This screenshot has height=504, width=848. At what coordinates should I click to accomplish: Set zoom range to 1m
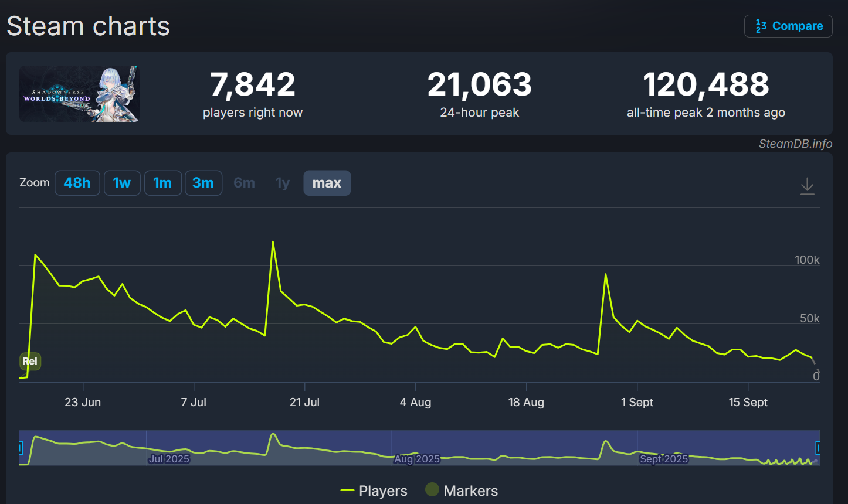click(x=162, y=183)
